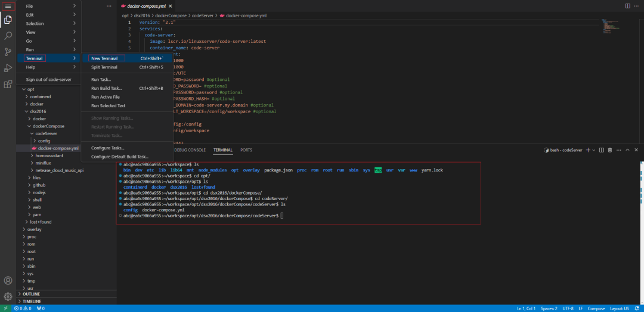This screenshot has width=644, height=312.
Task: Open the Help submenu
Action: click(x=48, y=67)
